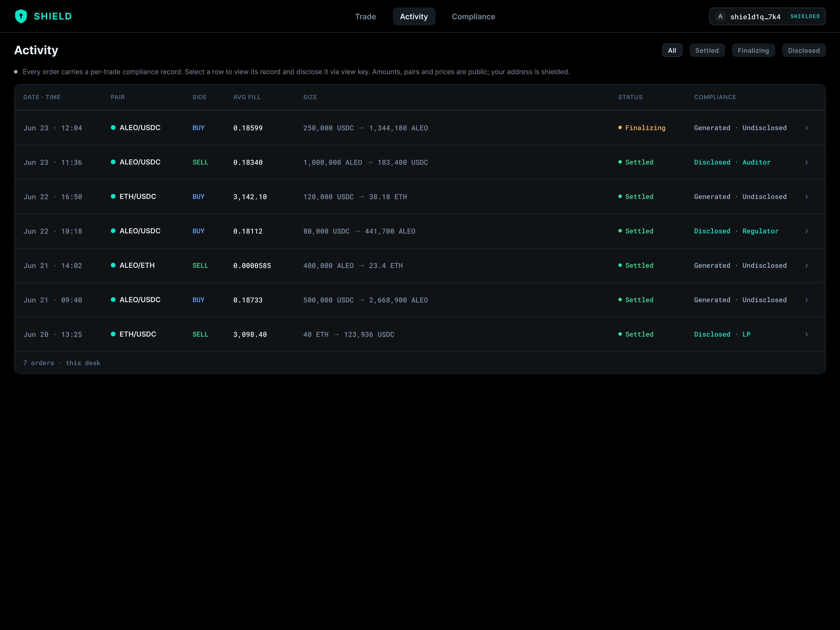Select the Disclosed · Auditor compliance cell
Screen dimensions: 840x630
click(x=732, y=163)
